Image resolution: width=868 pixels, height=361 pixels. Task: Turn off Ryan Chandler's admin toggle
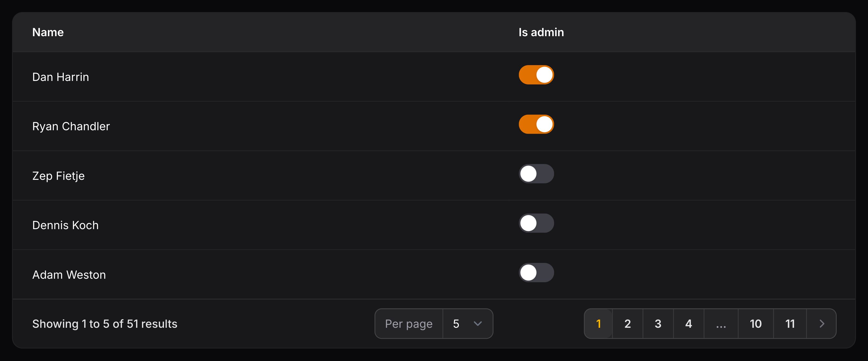click(536, 124)
